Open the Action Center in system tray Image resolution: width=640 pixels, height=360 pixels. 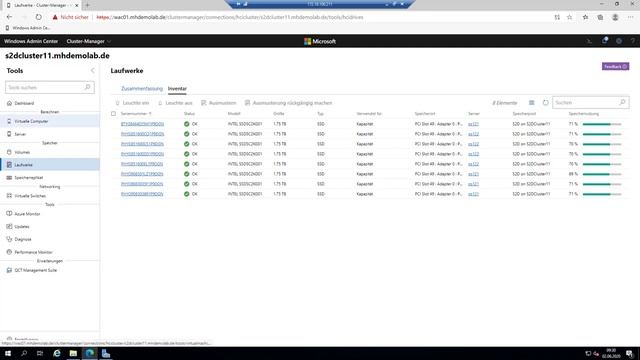click(x=629, y=353)
